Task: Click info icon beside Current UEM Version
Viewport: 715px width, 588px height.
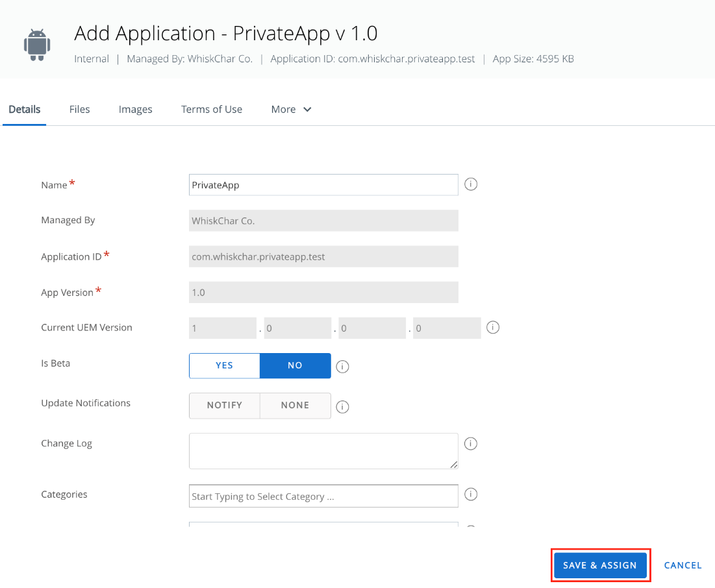Action: coord(492,327)
